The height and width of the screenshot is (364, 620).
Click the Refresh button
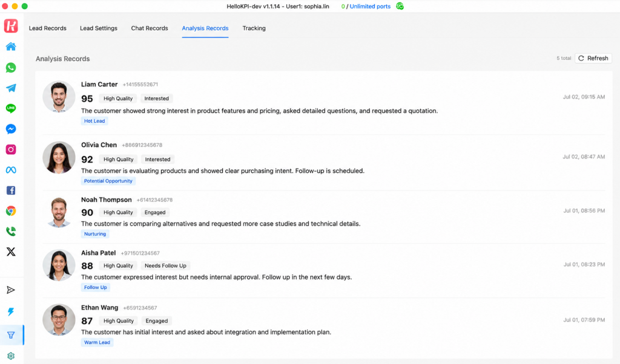[593, 59]
